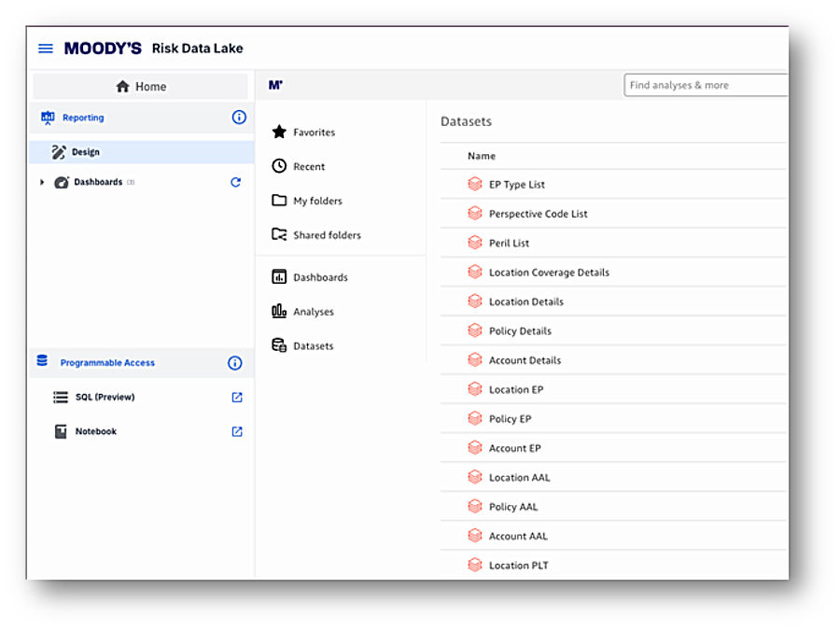The image size is (840, 631).
Task: Open Datasets in the middle navigation
Action: point(314,346)
